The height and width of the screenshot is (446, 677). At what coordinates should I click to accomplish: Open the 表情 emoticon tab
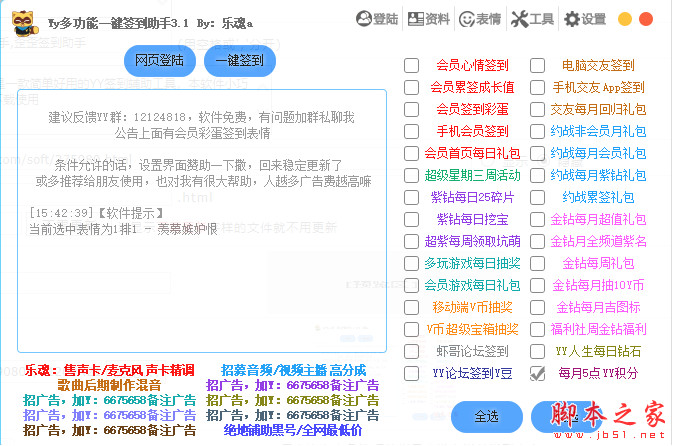(x=480, y=19)
